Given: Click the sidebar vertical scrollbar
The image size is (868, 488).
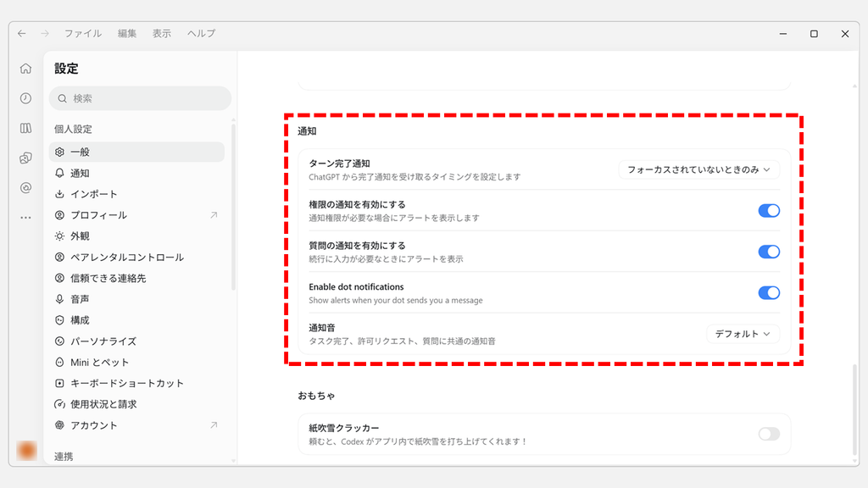Looking at the screenshot, I should [x=234, y=208].
